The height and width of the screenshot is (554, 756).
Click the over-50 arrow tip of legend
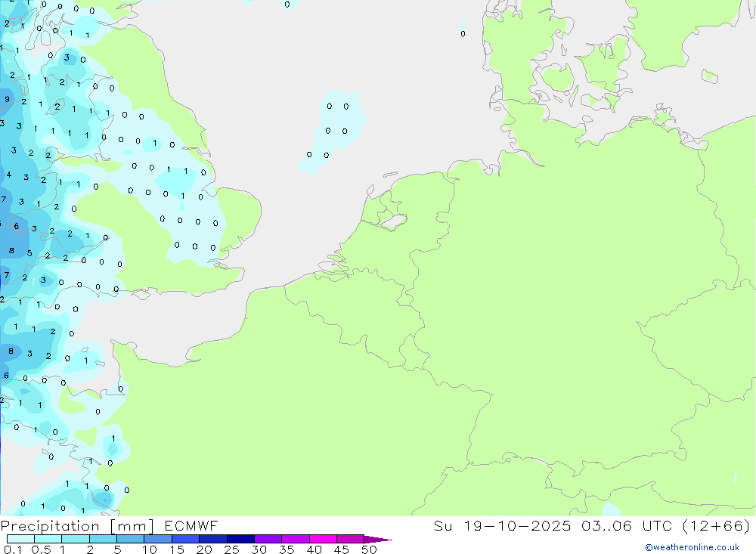pyautogui.click(x=378, y=539)
